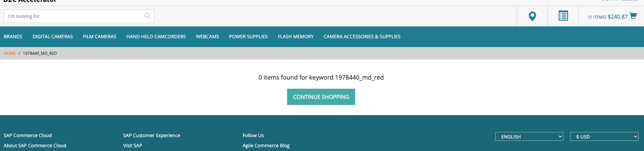The height and width of the screenshot is (151, 644).
Task: Open the store locator pin icon
Action: coord(532,16)
